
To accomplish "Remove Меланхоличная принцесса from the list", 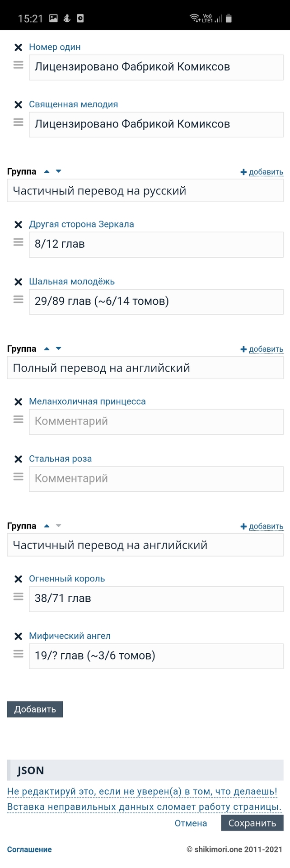I will coord(18,402).
